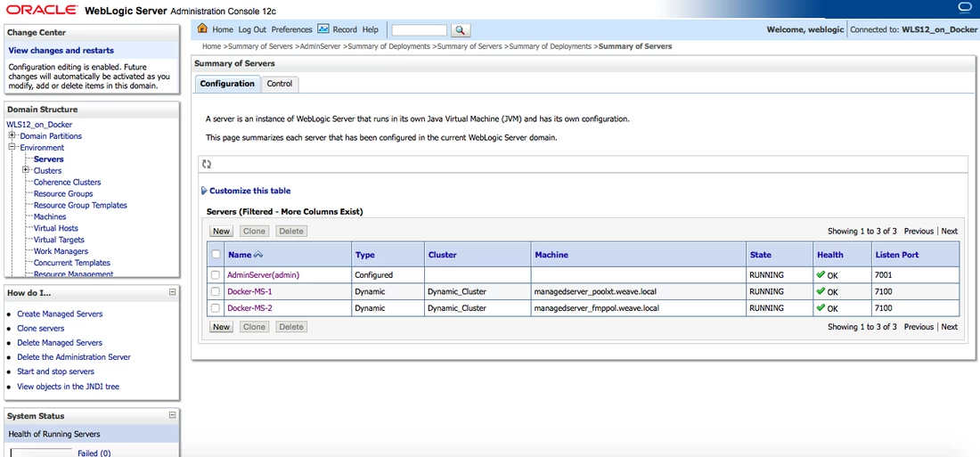This screenshot has height=457, width=980.
Task: Open the Docker-MS-1 server link
Action: 249,291
